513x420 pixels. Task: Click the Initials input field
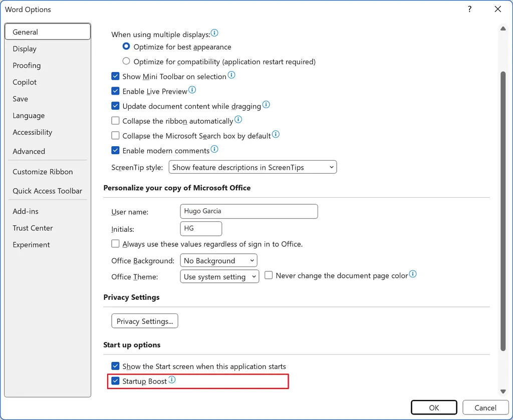[x=201, y=228]
